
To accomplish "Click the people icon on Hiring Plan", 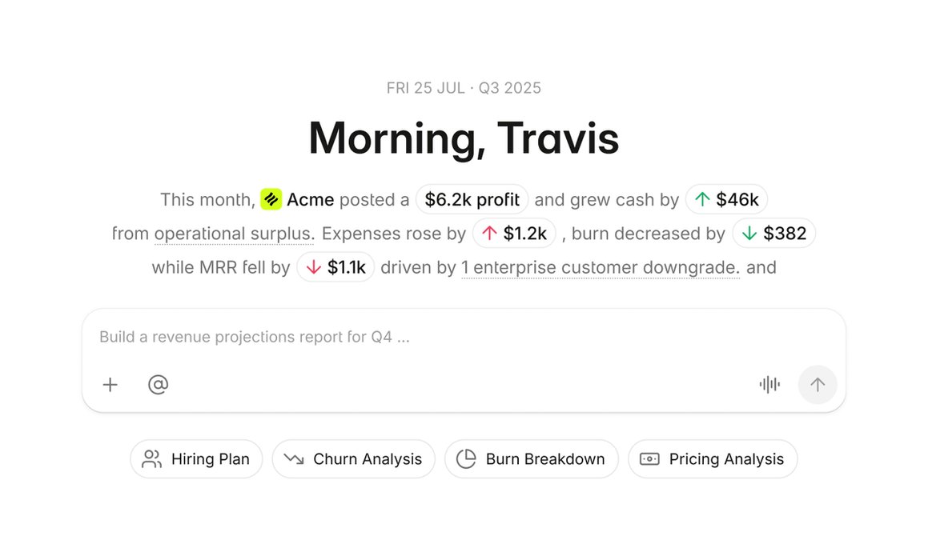I will point(151,459).
